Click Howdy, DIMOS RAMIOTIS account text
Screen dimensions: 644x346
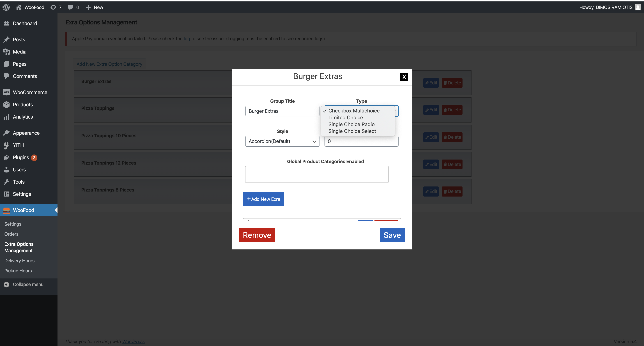(x=606, y=7)
